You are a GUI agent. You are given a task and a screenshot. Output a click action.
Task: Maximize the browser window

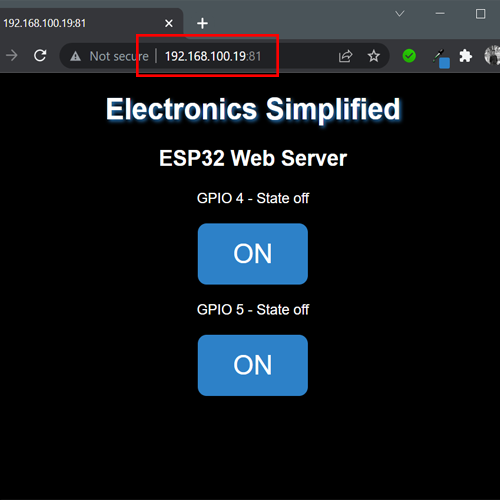pyautogui.click(x=480, y=14)
